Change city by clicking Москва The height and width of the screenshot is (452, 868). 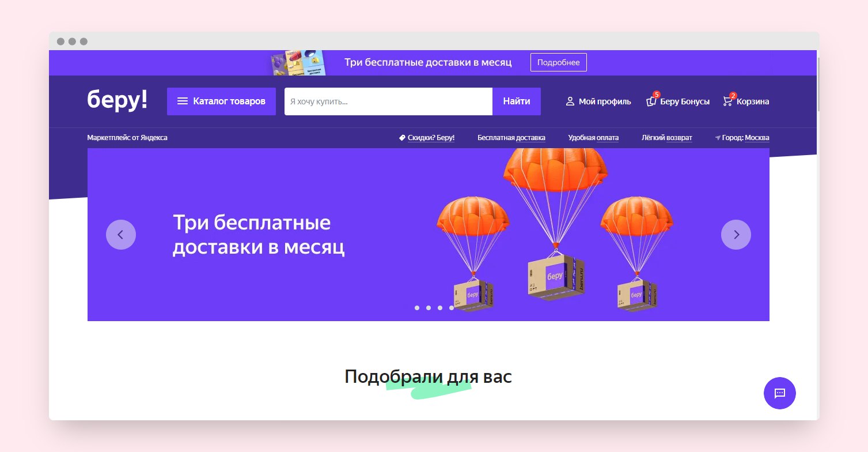(757, 138)
